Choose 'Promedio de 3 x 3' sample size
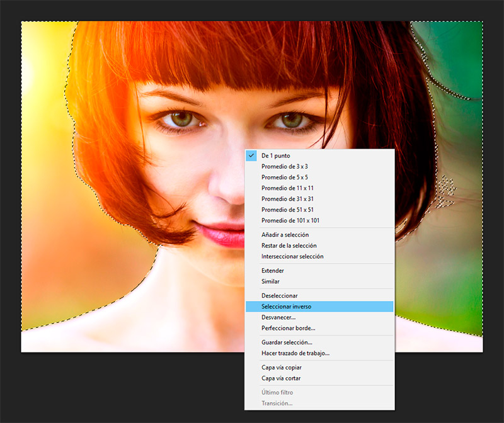Image resolution: width=504 pixels, height=423 pixels. pyautogui.click(x=285, y=166)
